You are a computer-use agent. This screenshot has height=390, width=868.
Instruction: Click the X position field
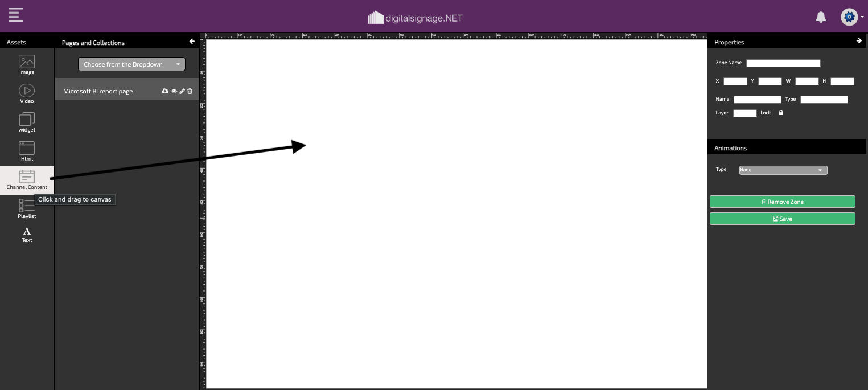pyautogui.click(x=735, y=81)
